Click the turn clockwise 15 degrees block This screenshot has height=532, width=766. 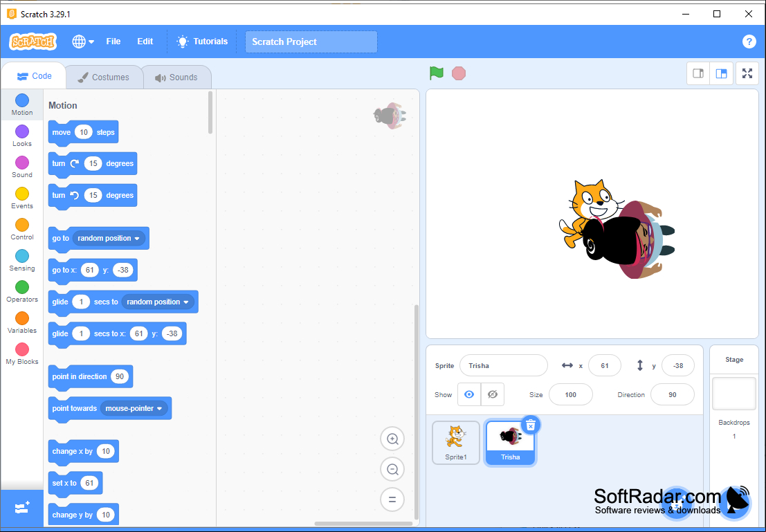(x=92, y=164)
